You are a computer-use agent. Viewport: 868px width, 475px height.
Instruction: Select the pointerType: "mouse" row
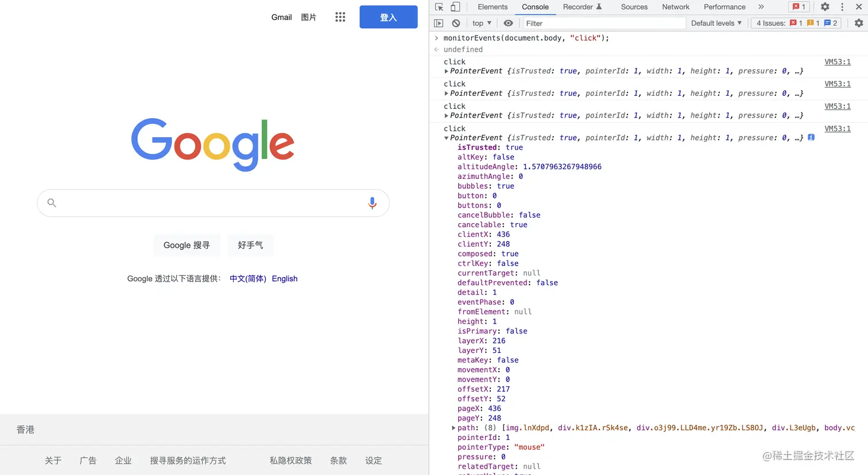(x=501, y=447)
